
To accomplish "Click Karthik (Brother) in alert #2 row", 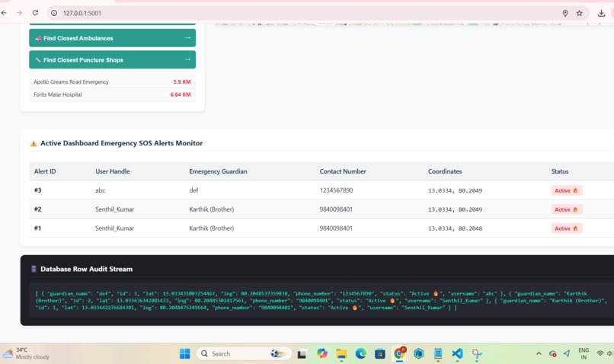I will tap(212, 209).
